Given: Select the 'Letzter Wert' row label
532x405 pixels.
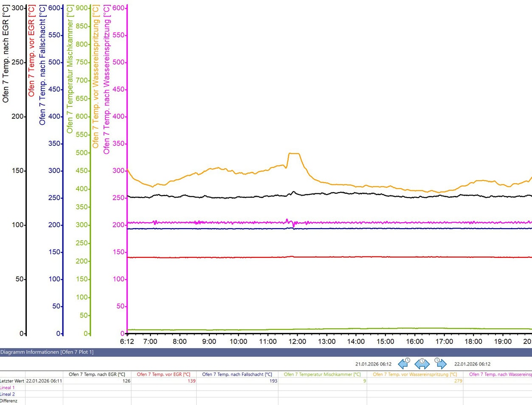Looking at the screenshot, I should (12, 381).
